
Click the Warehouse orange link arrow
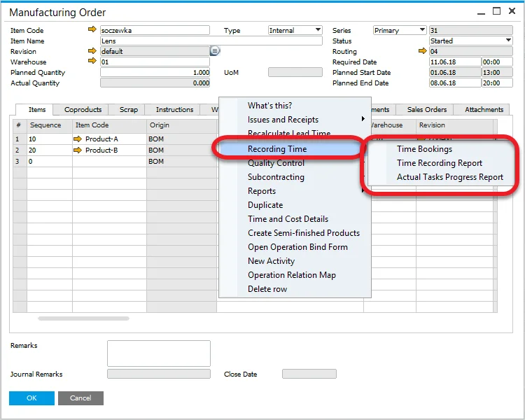point(92,62)
